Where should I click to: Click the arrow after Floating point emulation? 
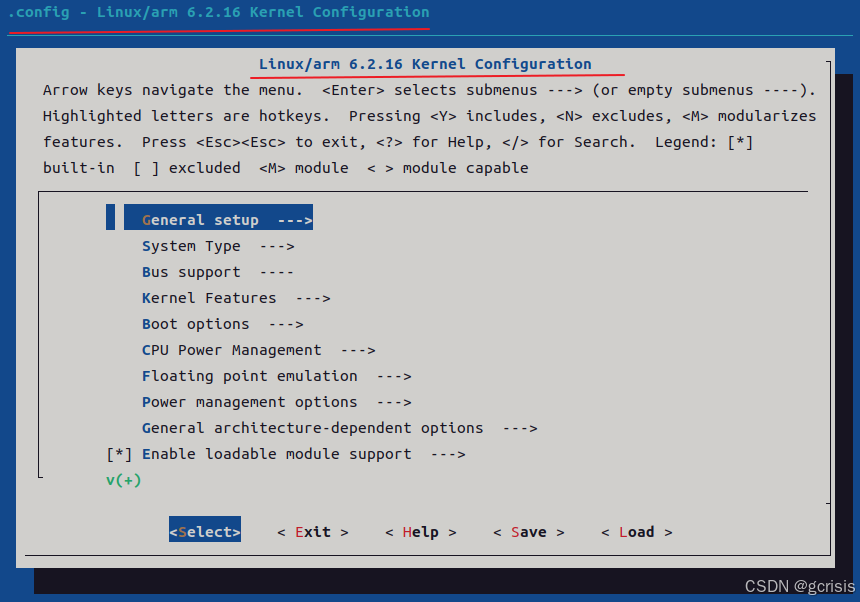(394, 376)
